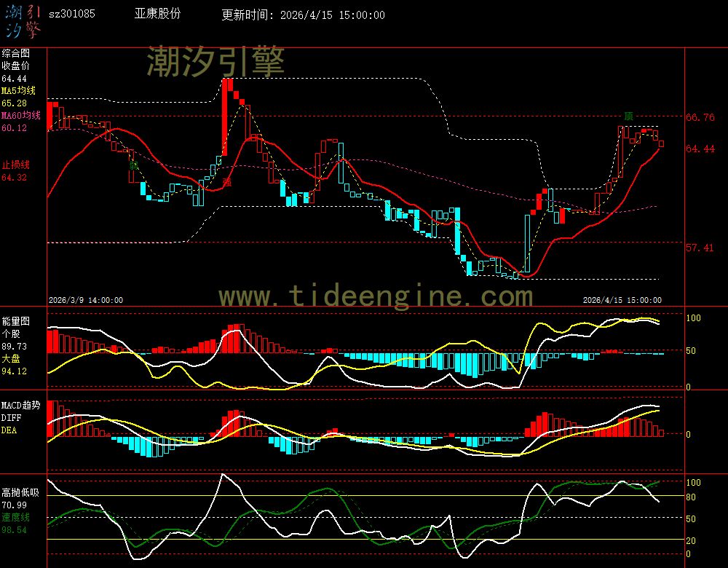This screenshot has width=728, height=568.
Task: Click the green 弱 weak signal marker
Action: tap(133, 165)
